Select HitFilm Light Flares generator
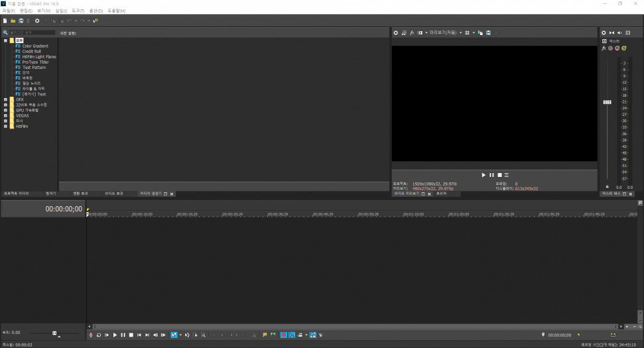 tap(39, 56)
